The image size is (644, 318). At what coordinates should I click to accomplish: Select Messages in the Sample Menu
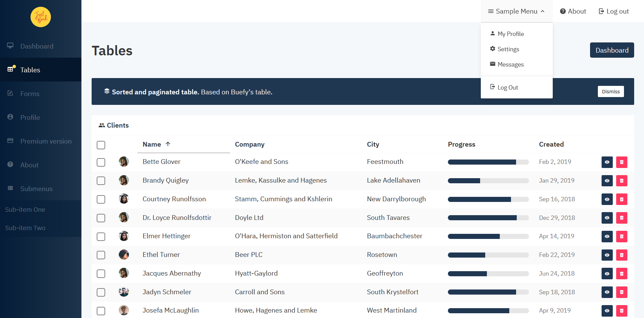point(510,64)
